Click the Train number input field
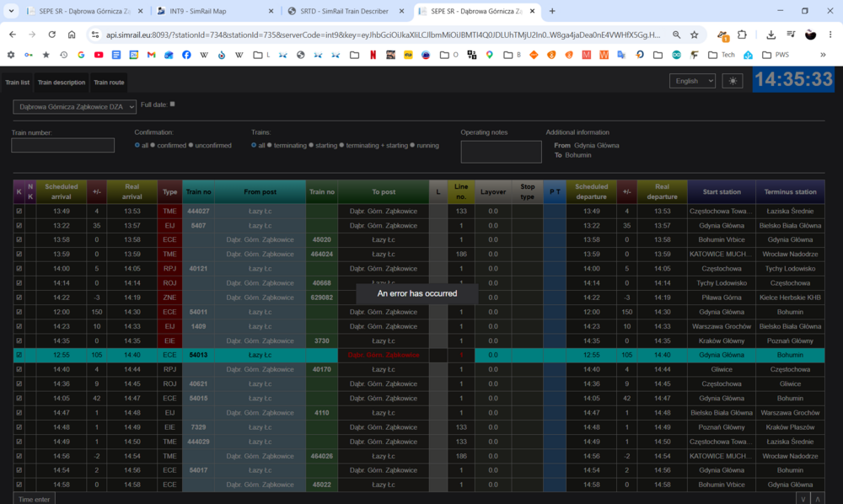 coord(63,145)
